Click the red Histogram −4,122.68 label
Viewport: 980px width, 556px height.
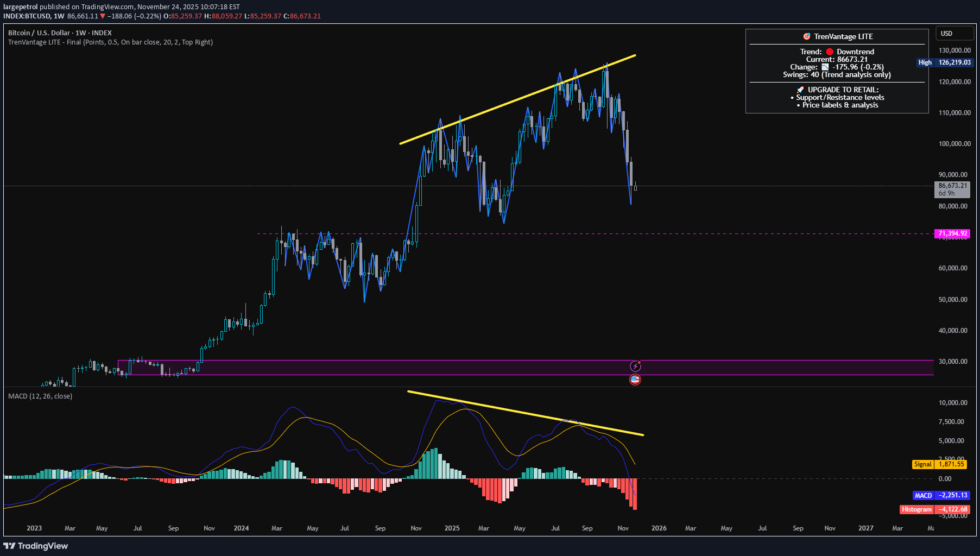934,509
